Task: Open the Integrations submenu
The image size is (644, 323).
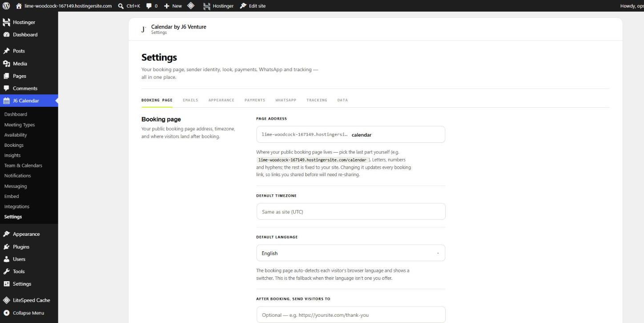Action: pos(29,206)
